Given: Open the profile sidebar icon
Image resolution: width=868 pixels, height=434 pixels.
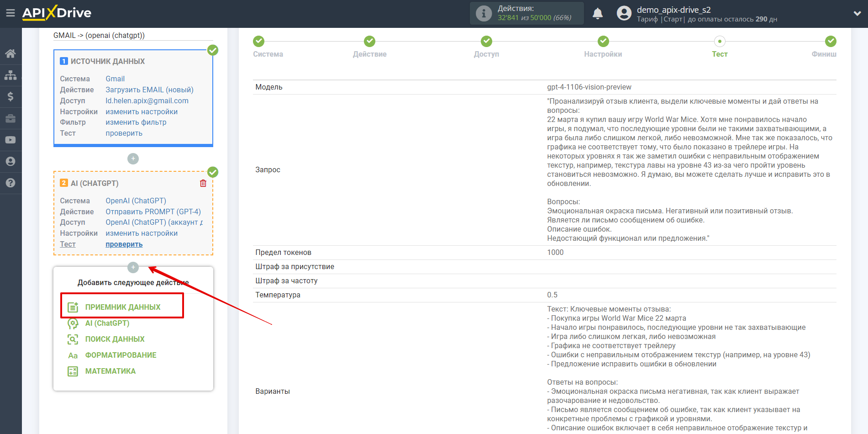Looking at the screenshot, I should pos(11,161).
